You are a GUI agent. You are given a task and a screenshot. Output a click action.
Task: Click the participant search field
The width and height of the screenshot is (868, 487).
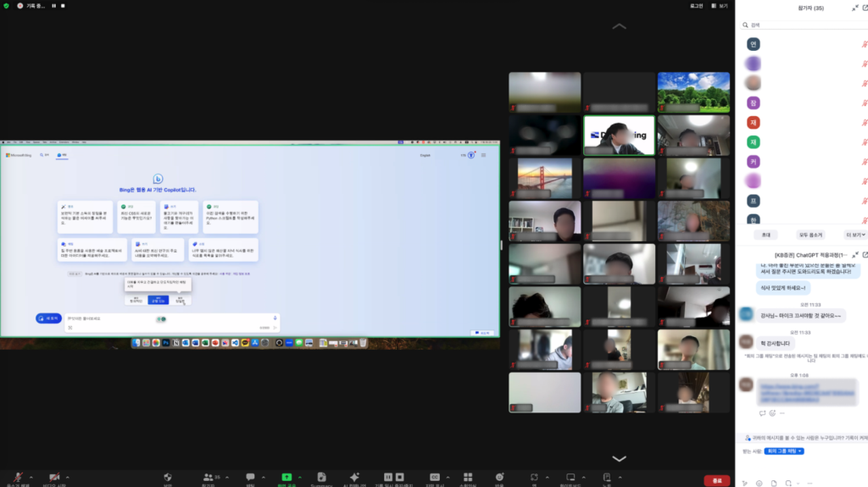point(801,25)
